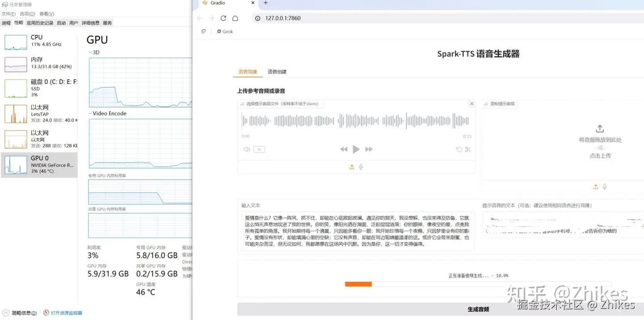Click on the audio waveform to seek
Screen dimensions: 644x320
(356, 121)
